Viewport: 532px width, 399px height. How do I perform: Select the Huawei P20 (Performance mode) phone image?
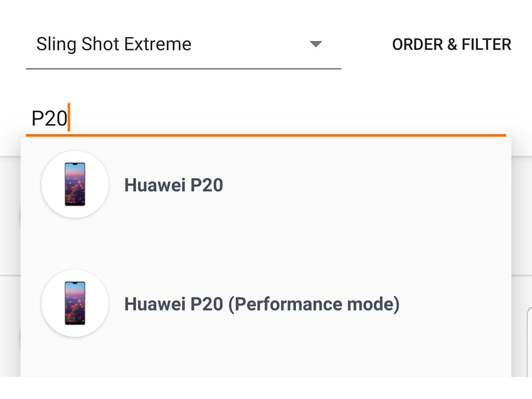75,303
